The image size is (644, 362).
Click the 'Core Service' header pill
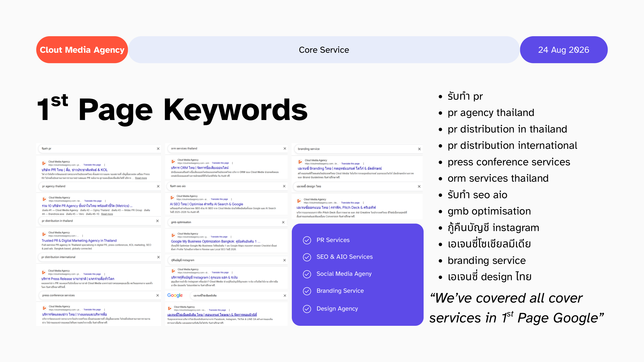tap(324, 50)
